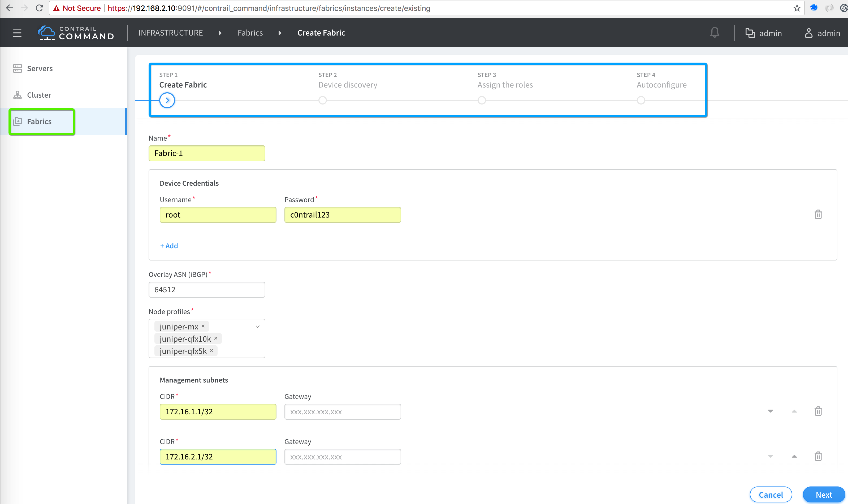Open the admin project selector
The image size is (848, 504).
763,33
